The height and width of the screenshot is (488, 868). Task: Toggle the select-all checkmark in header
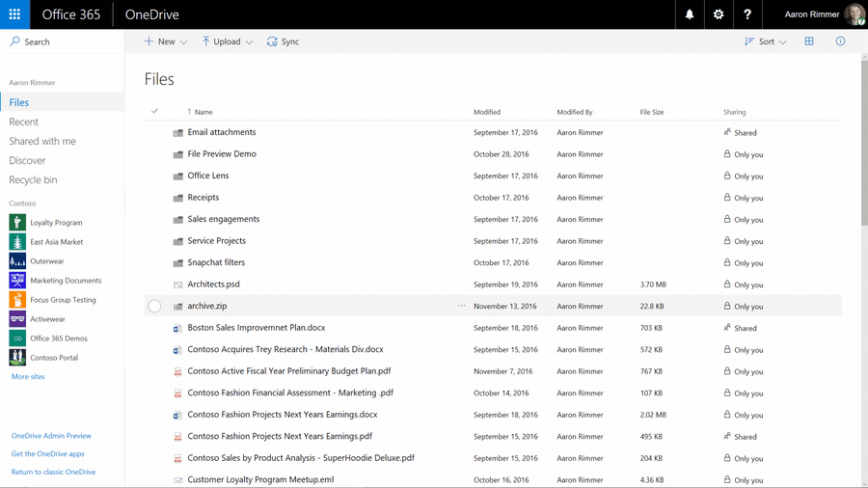[x=154, y=111]
